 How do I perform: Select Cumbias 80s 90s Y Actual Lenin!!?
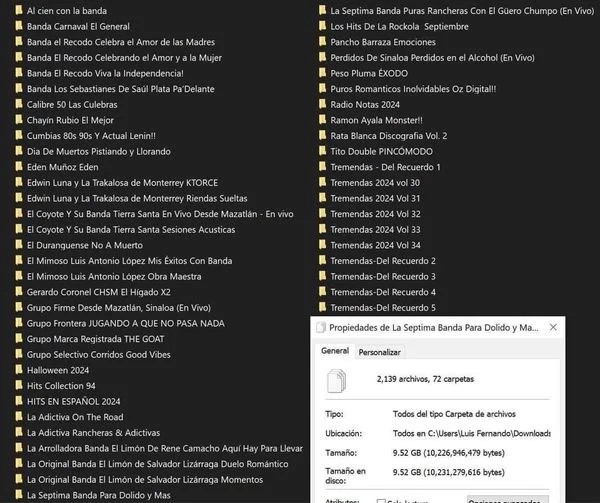click(91, 136)
